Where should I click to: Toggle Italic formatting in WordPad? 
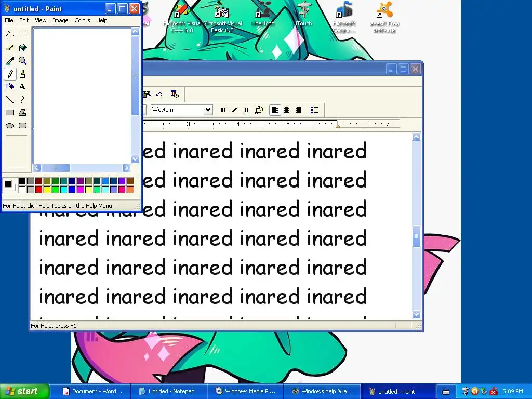[234, 110]
